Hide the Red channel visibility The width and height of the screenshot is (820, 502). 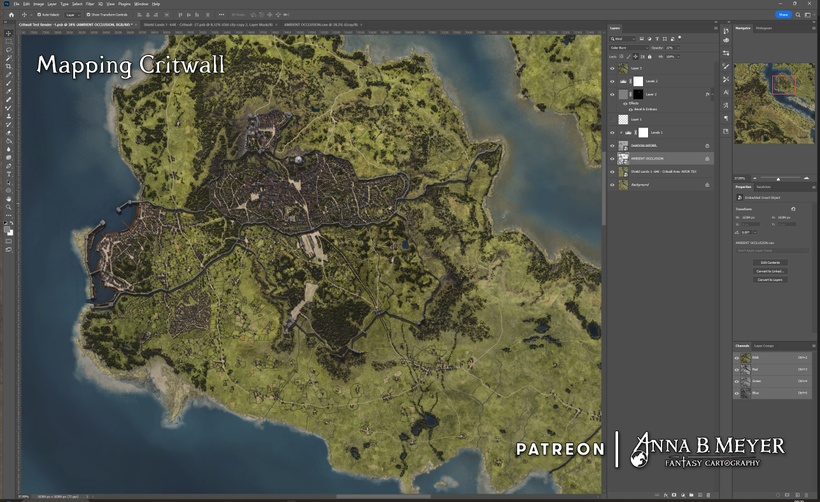[x=737, y=370]
